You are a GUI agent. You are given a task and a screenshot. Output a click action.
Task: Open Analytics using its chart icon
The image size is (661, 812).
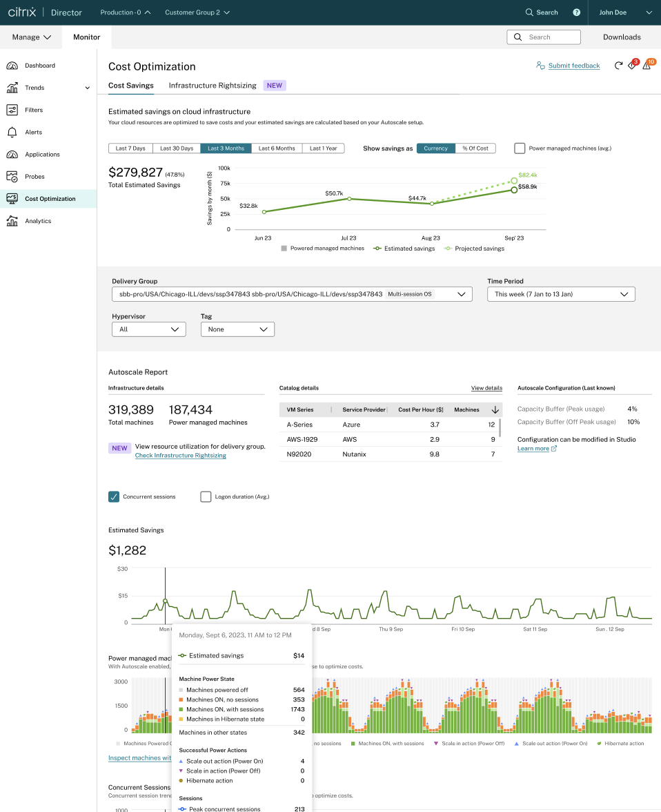(12, 221)
